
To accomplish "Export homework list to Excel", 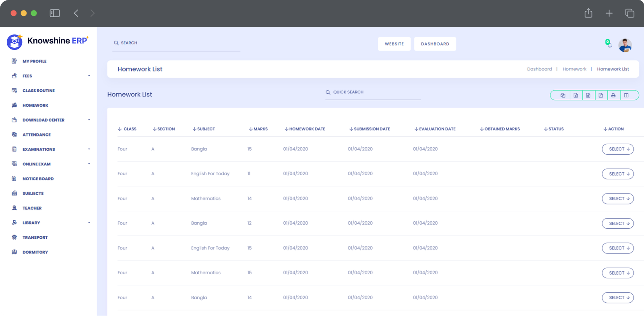I will point(576,95).
